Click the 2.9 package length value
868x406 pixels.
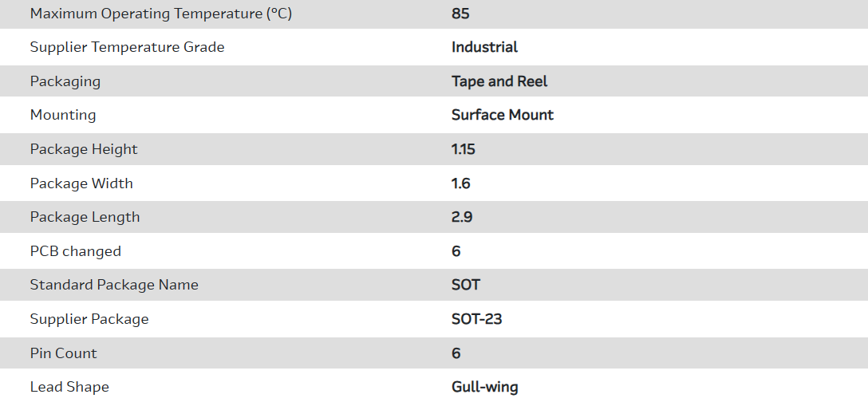coord(462,217)
